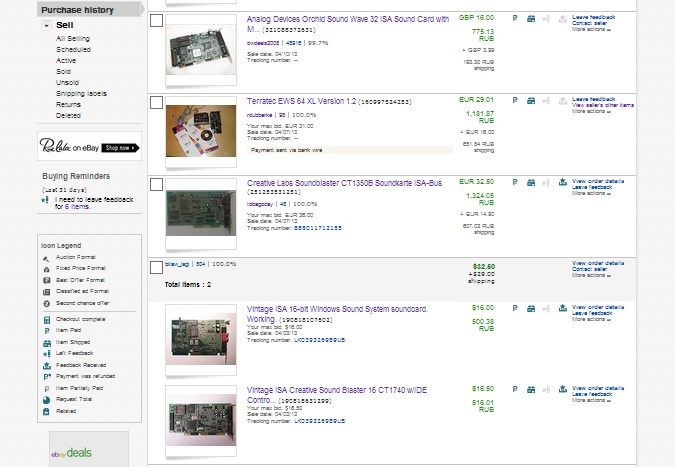Image resolution: width=675 pixels, height=467 pixels.
Task: Click the Item Paid icon on Windows Sound System row
Action: (515, 308)
